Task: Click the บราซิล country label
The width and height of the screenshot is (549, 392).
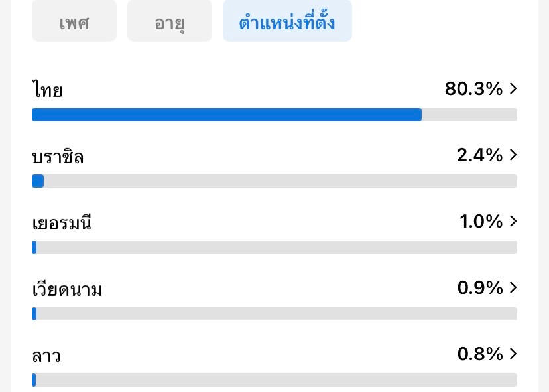Action: pyautogui.click(x=58, y=157)
